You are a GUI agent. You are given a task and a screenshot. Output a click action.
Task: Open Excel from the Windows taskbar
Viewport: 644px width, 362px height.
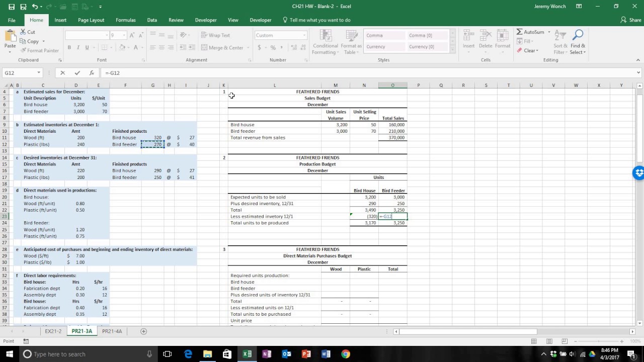pos(247,354)
